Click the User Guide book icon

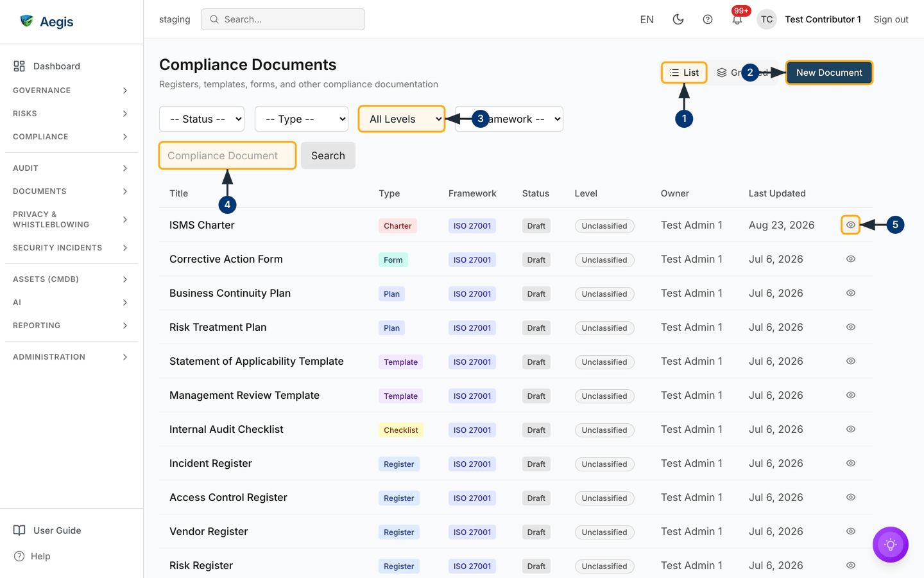[x=19, y=530]
